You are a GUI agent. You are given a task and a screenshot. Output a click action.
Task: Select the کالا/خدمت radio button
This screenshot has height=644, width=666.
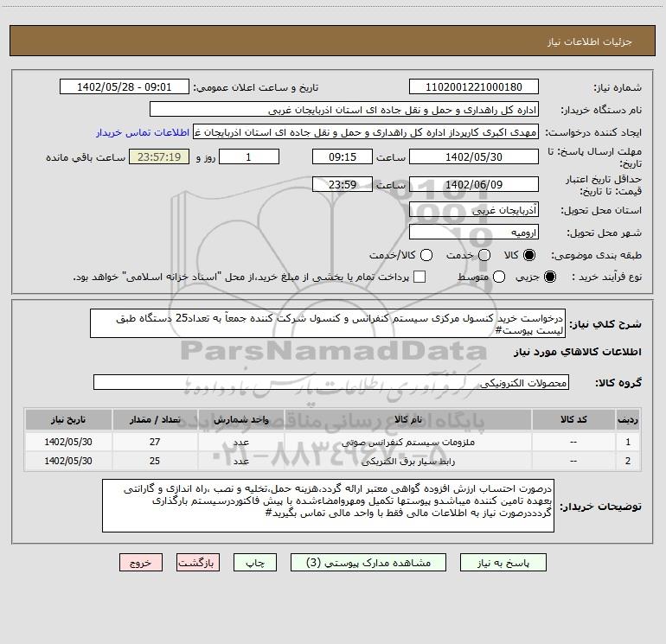click(x=426, y=255)
